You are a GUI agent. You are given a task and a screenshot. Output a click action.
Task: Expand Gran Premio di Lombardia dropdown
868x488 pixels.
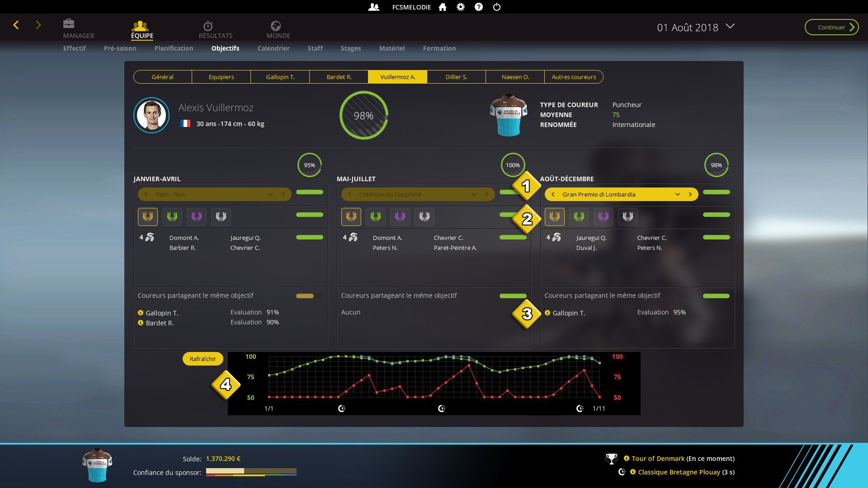678,194
